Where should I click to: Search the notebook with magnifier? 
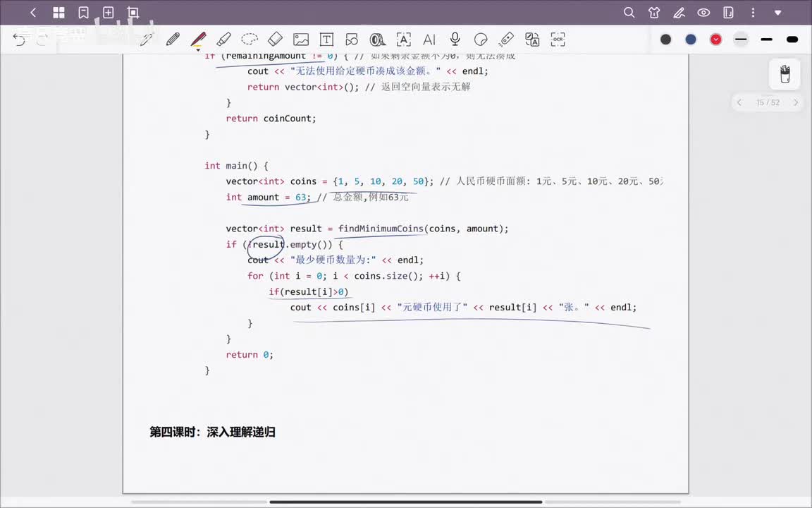[629, 13]
